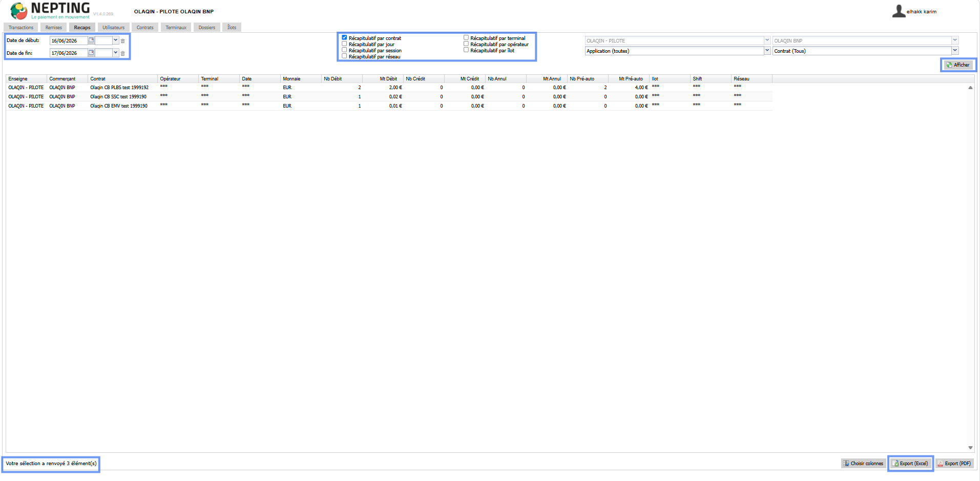Sort by the Enseigne column header
980x481 pixels.
tap(27, 79)
